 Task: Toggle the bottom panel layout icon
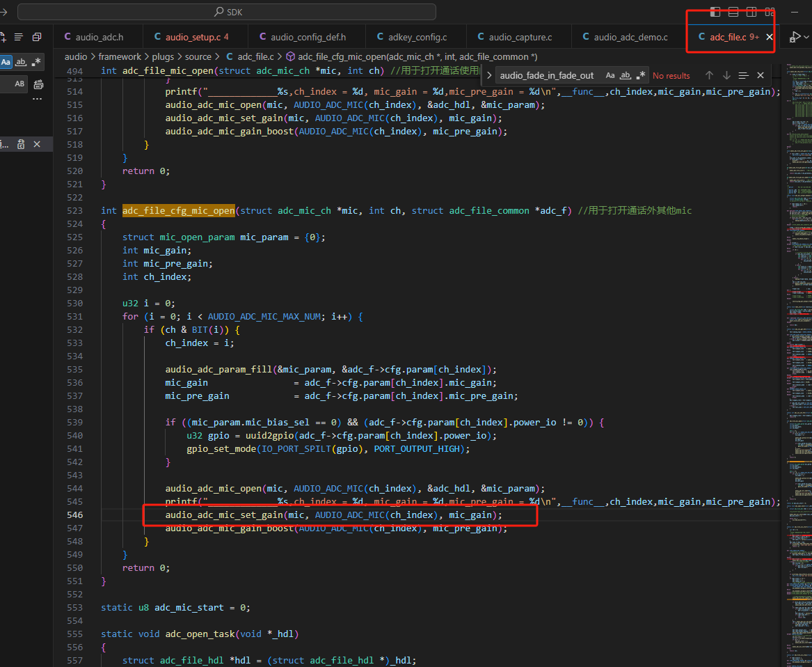[733, 12]
